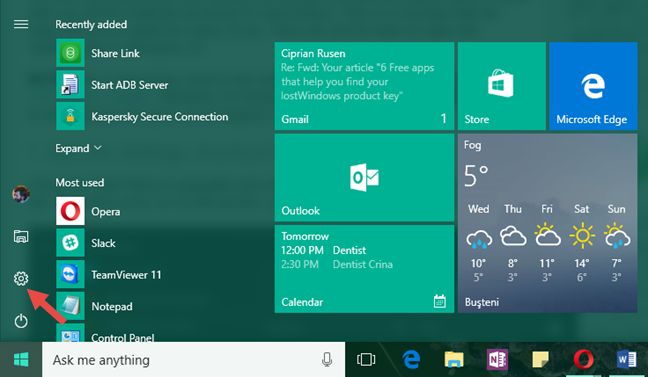Click Wednesday's rain forecast icon
Image resolution: width=648 pixels, height=377 pixels.
(479, 238)
